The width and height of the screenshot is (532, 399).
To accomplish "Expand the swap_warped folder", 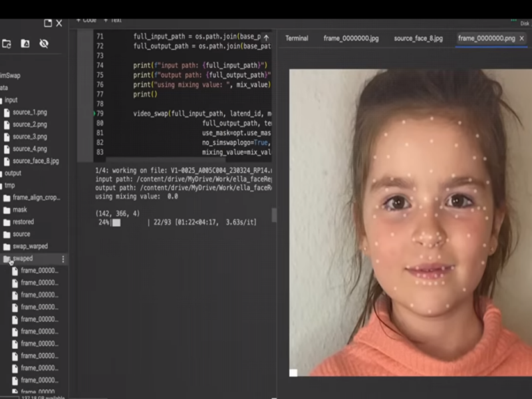I will 30,246.
